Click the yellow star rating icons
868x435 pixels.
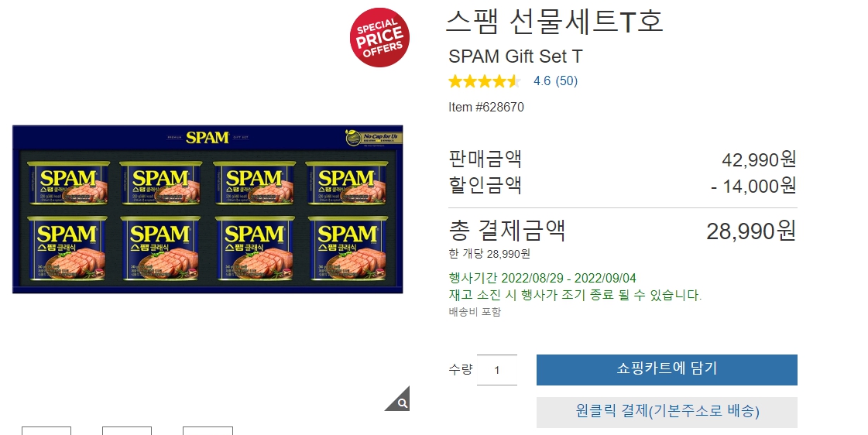pyautogui.click(x=485, y=81)
